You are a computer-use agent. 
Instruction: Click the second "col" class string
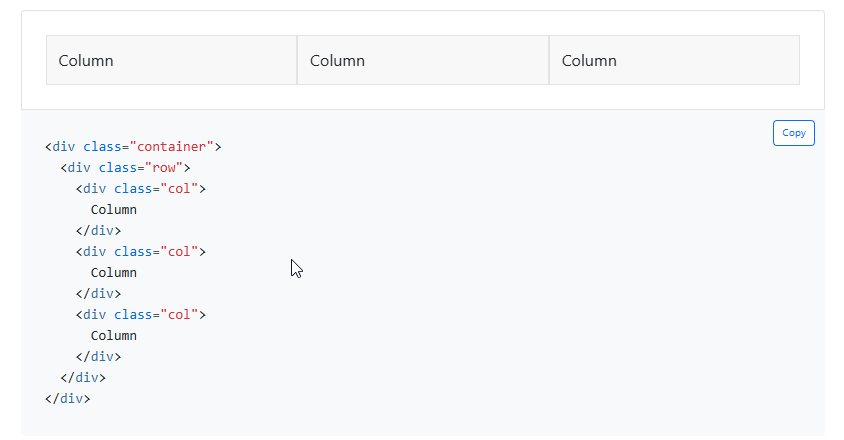178,252
